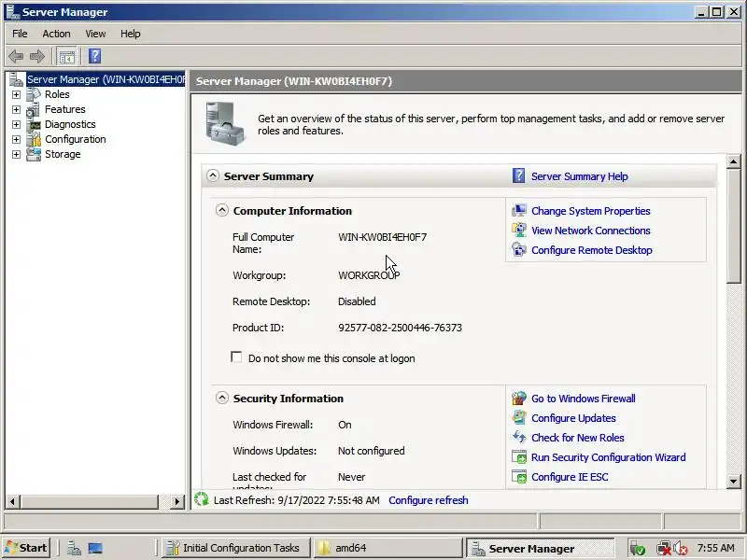The height and width of the screenshot is (560, 747).
Task: Click the Change System Properties icon
Action: pyautogui.click(x=519, y=211)
